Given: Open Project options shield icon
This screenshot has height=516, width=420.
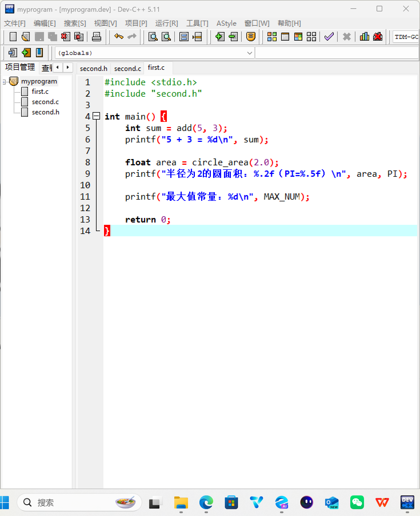Looking at the screenshot, I should pyautogui.click(x=251, y=37).
